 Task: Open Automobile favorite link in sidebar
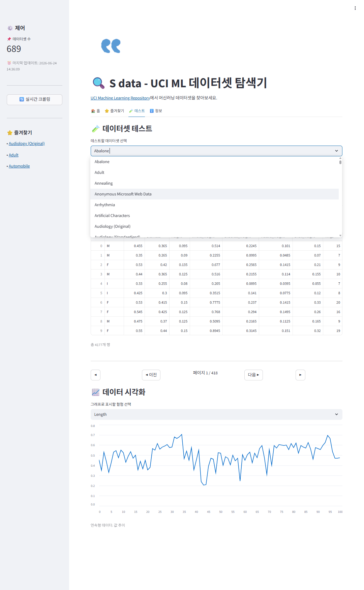(x=19, y=166)
